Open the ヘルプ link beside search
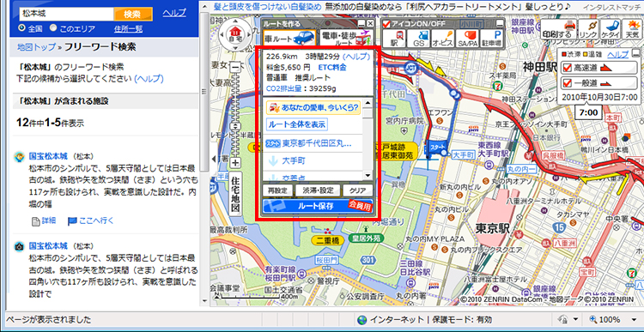 tap(174, 13)
